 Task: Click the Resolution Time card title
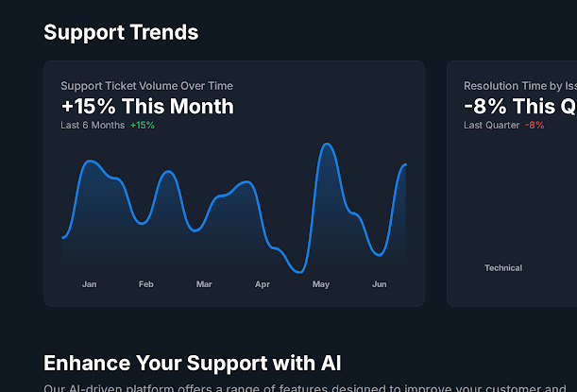(519, 86)
